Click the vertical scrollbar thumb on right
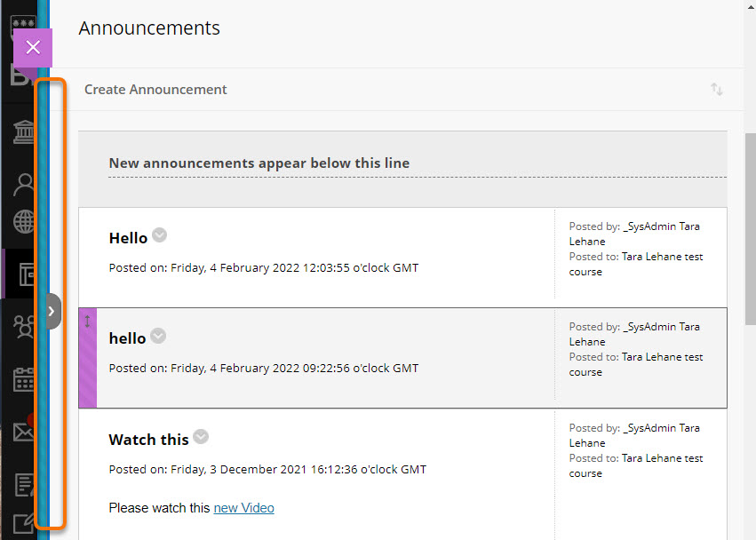 pyautogui.click(x=750, y=229)
